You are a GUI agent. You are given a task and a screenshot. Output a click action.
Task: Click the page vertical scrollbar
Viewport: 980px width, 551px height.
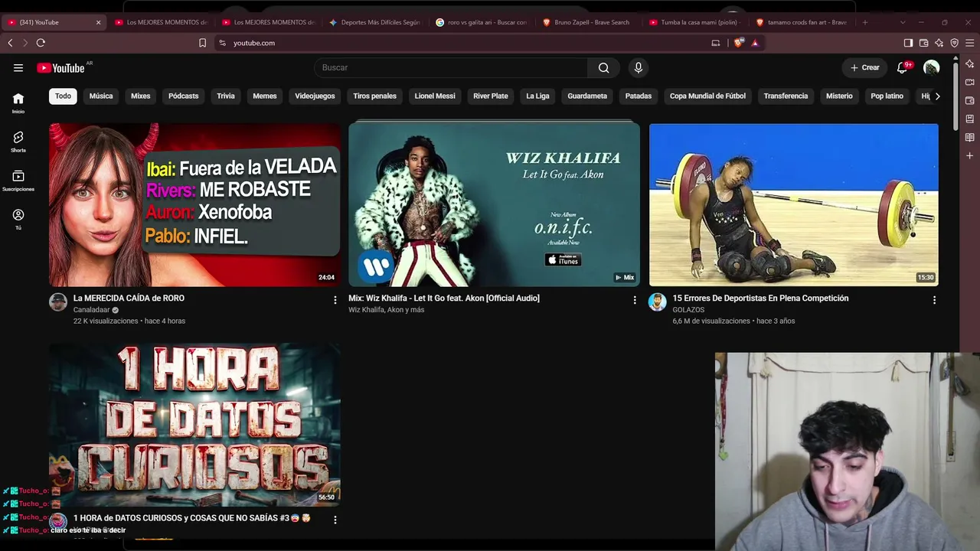pyautogui.click(x=955, y=96)
